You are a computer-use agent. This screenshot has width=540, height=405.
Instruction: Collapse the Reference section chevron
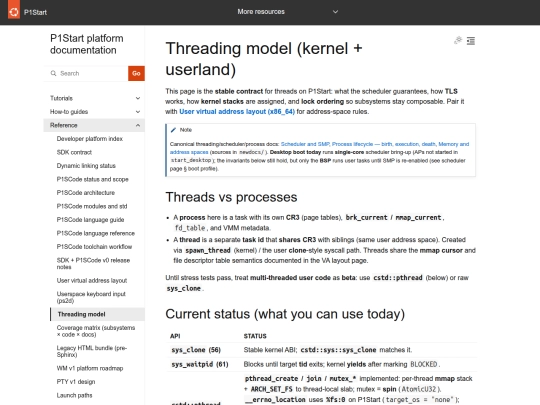coord(138,125)
